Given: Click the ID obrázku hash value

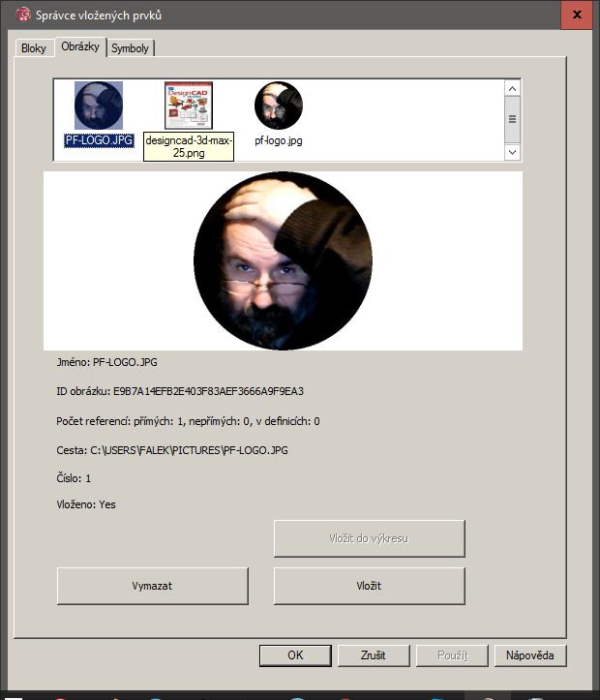Looking at the screenshot, I should [208, 391].
